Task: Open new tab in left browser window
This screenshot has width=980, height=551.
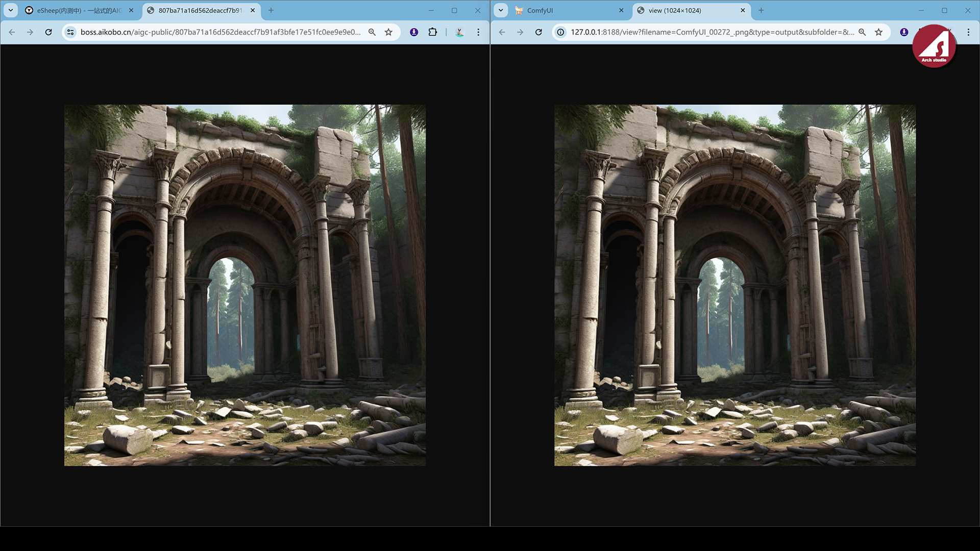Action: point(271,10)
